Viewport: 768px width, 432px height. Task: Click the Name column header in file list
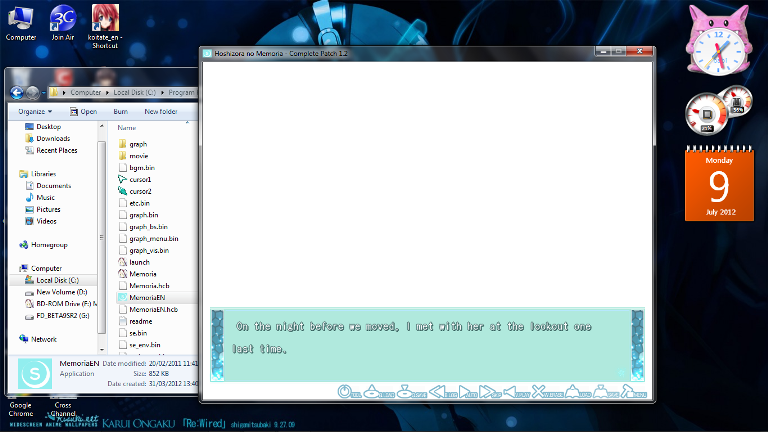(x=127, y=128)
